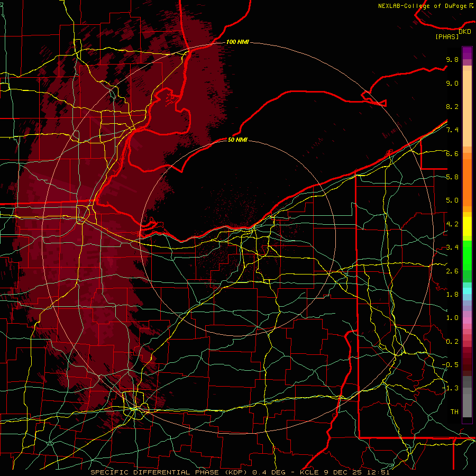Click the Specific Differential Phase (KDP) caption
The image size is (476, 476).
coord(170,472)
